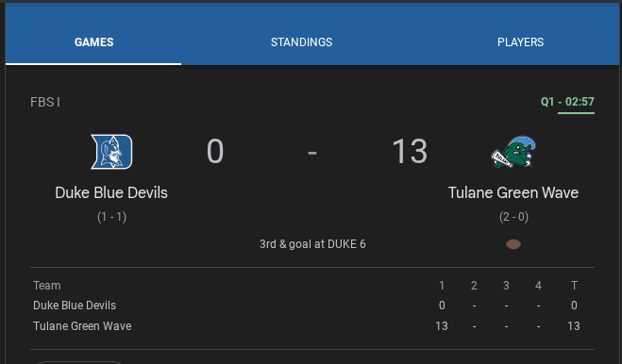Click the football possession indicator icon
The height and width of the screenshot is (364, 622).
(x=513, y=244)
